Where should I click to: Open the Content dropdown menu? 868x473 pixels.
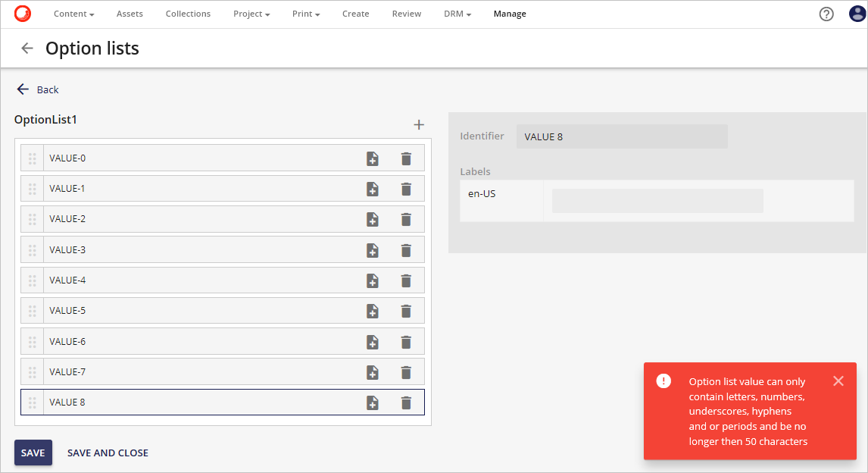pos(73,14)
